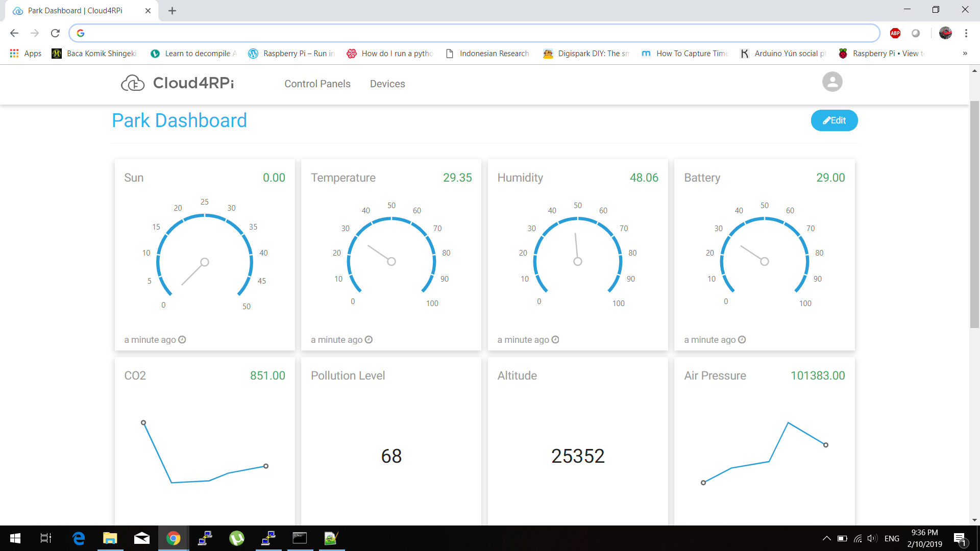This screenshot has width=980, height=551.
Task: Show hidden system tray icons
Action: (x=826, y=539)
